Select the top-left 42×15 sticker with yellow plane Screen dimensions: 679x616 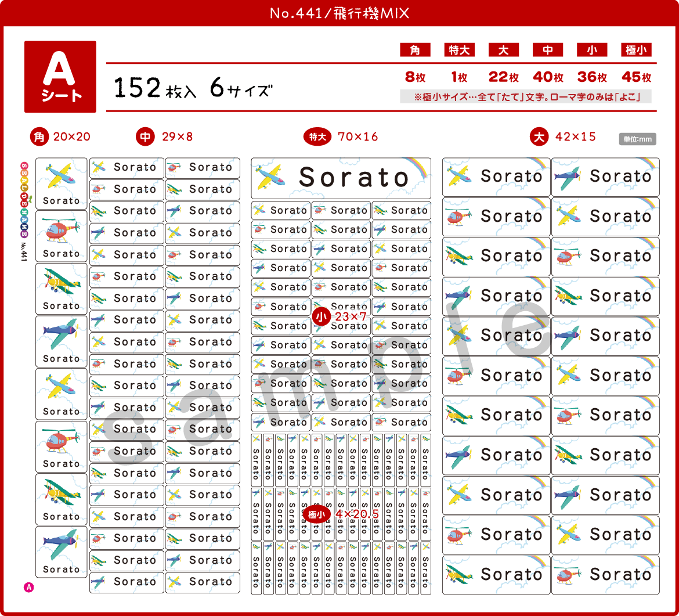(x=496, y=176)
